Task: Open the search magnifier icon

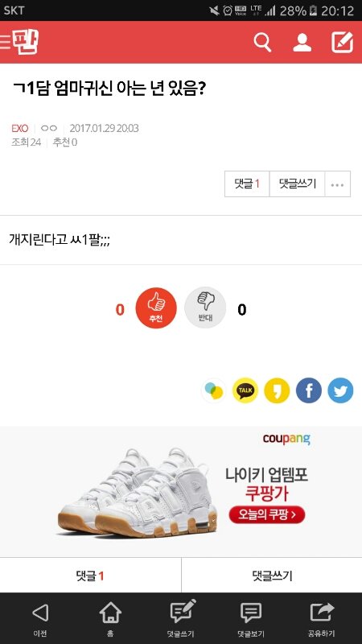Action: tap(263, 43)
